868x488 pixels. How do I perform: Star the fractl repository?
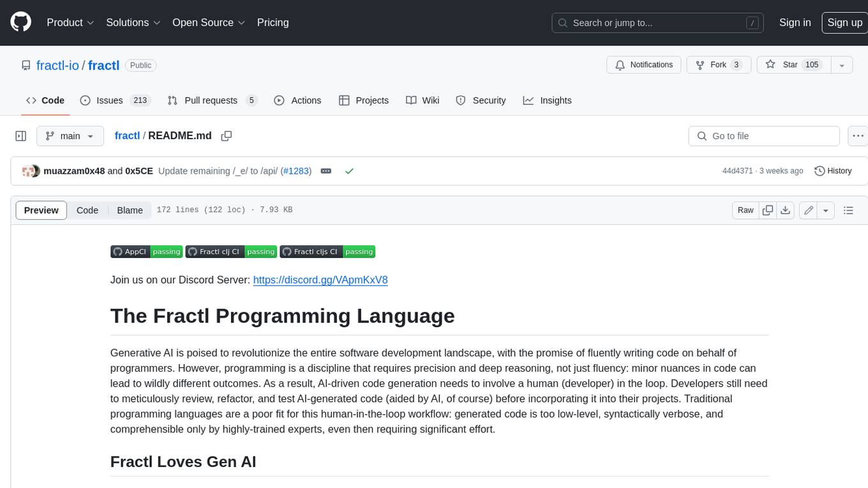(793, 65)
